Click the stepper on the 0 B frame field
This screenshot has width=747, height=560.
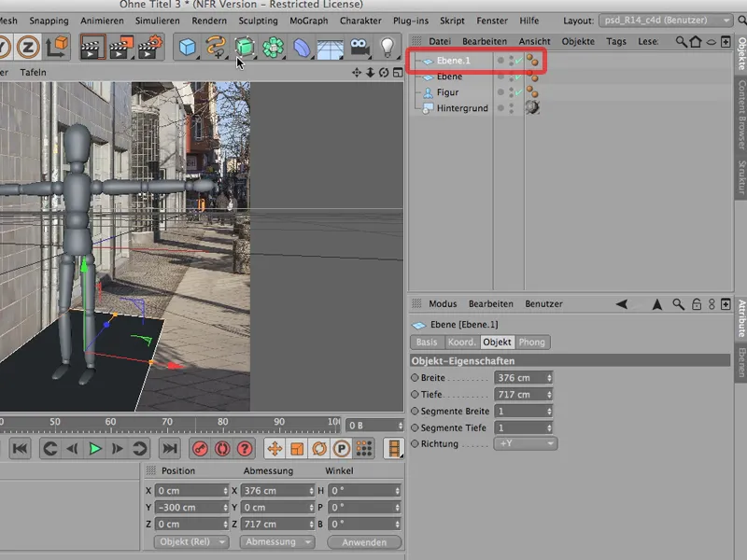[x=401, y=426]
